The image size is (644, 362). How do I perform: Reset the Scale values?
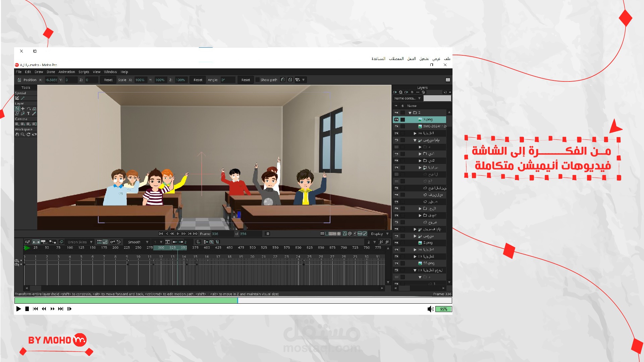click(x=198, y=80)
